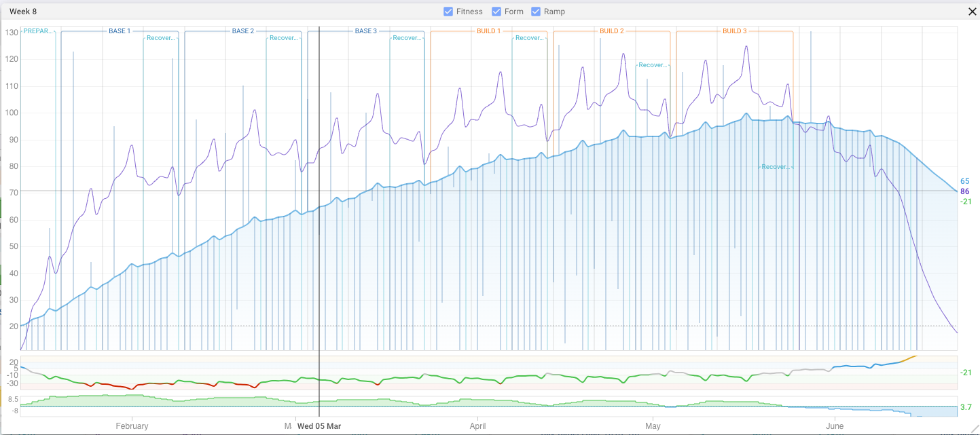Screen dimensions: 980x435
Task: Click the May label on time axis
Action: pos(653,426)
